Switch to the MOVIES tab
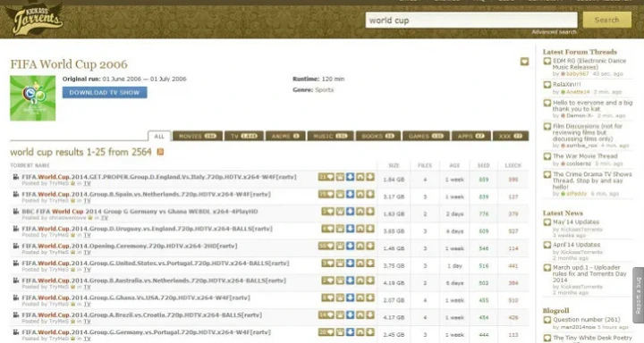Image resolution: width=644 pixels, height=343 pixels. 198,136
